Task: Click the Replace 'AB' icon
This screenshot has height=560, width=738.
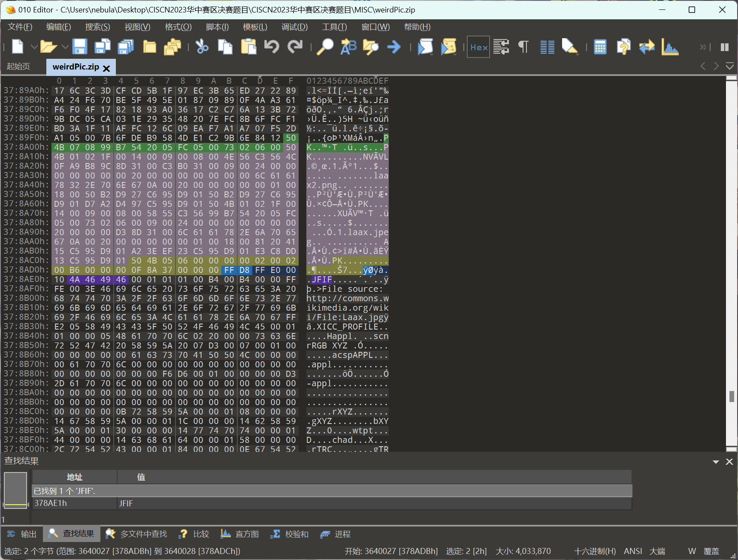Action: click(348, 46)
